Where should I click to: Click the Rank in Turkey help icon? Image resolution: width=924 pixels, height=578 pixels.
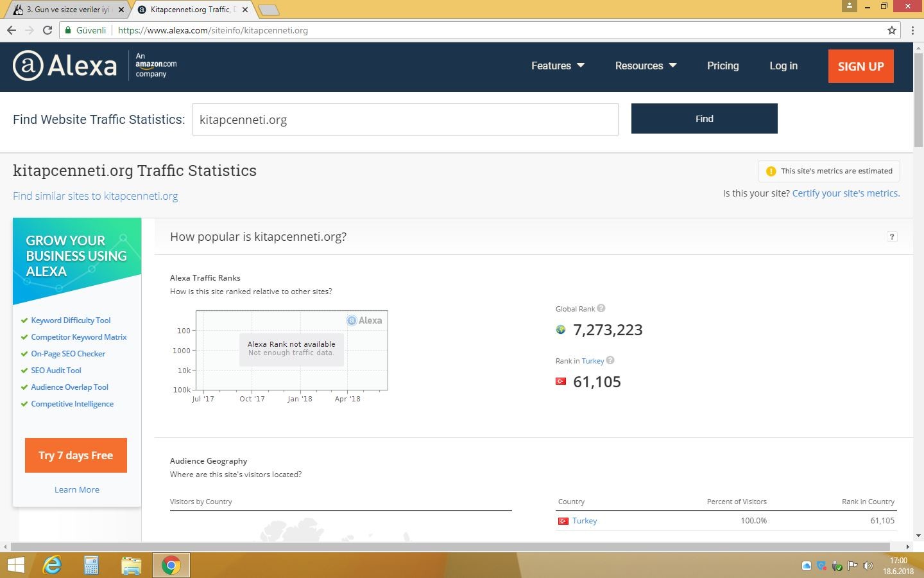pyautogui.click(x=610, y=360)
